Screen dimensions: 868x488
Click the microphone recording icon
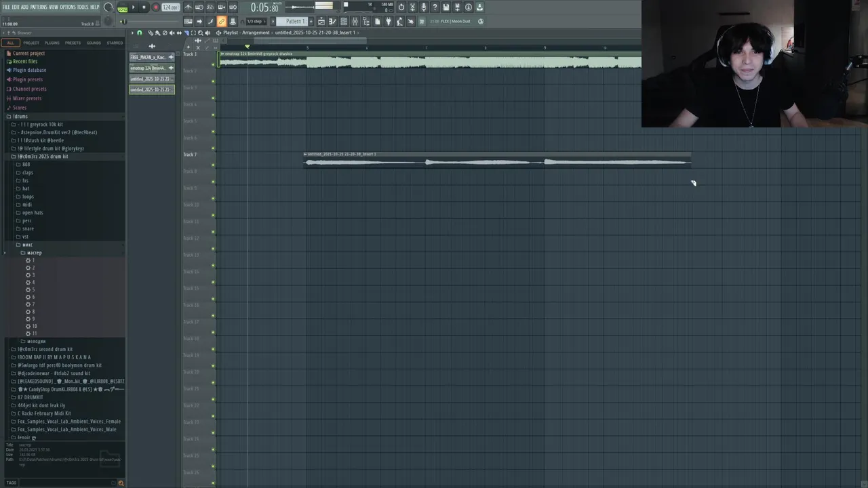pos(424,7)
